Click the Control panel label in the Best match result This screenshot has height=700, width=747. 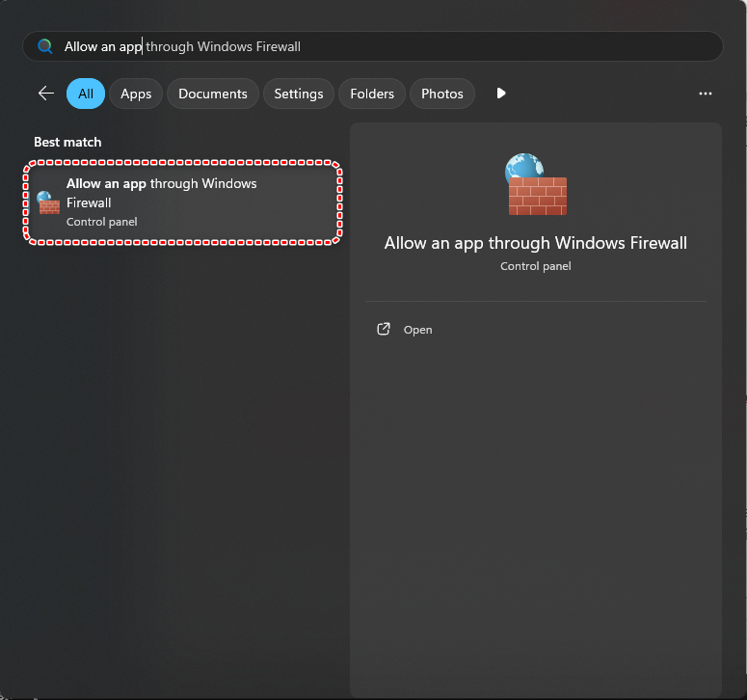point(102,222)
